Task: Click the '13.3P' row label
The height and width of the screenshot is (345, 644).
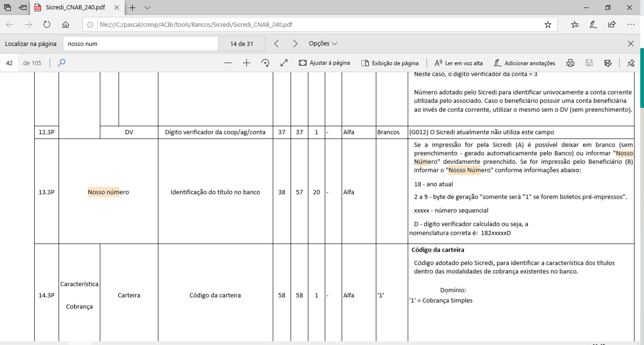Action: click(x=46, y=192)
